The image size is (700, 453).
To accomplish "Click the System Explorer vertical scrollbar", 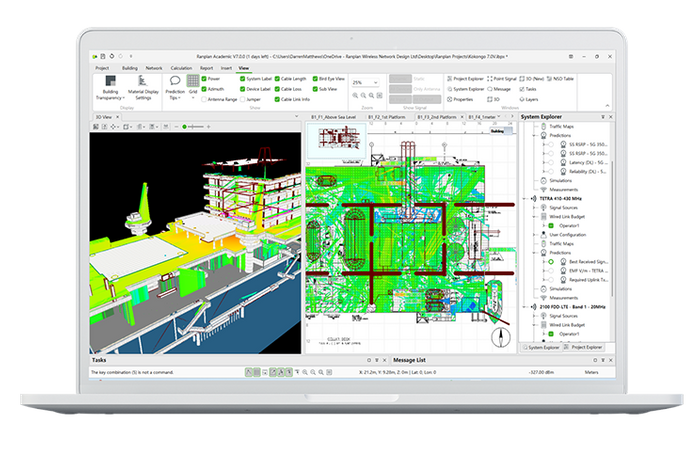I will pos(612,228).
